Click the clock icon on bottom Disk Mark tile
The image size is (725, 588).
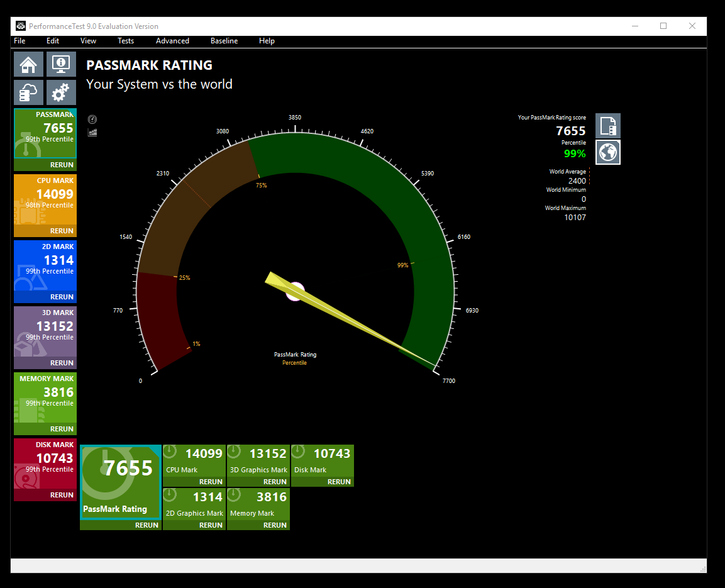[x=298, y=451]
